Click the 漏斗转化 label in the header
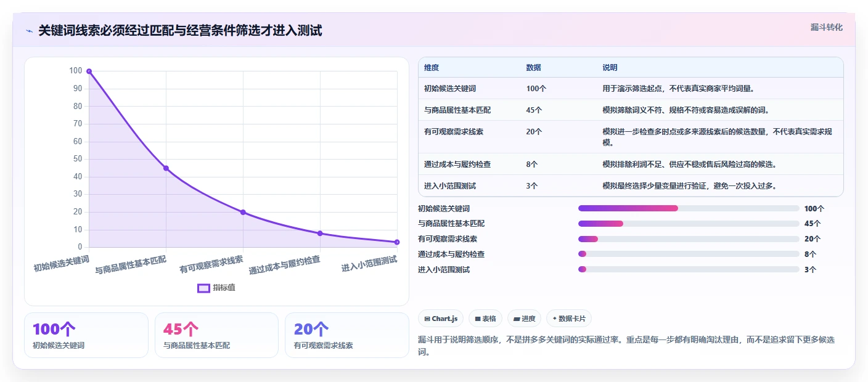 [x=826, y=27]
